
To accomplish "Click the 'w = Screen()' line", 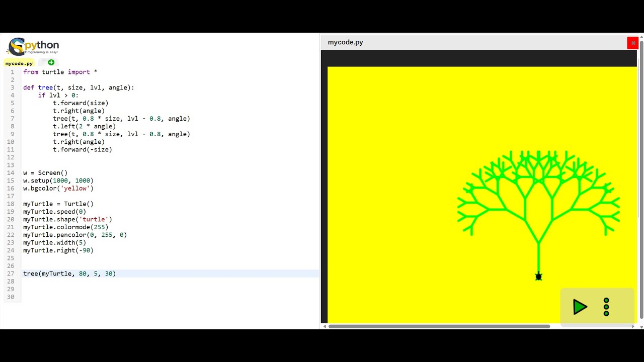I will click(45, 172).
